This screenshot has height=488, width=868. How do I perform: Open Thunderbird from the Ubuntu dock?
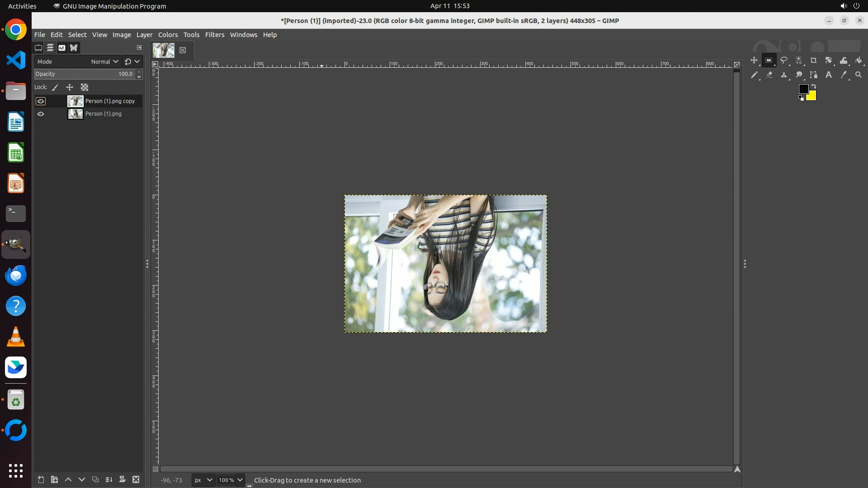16,275
